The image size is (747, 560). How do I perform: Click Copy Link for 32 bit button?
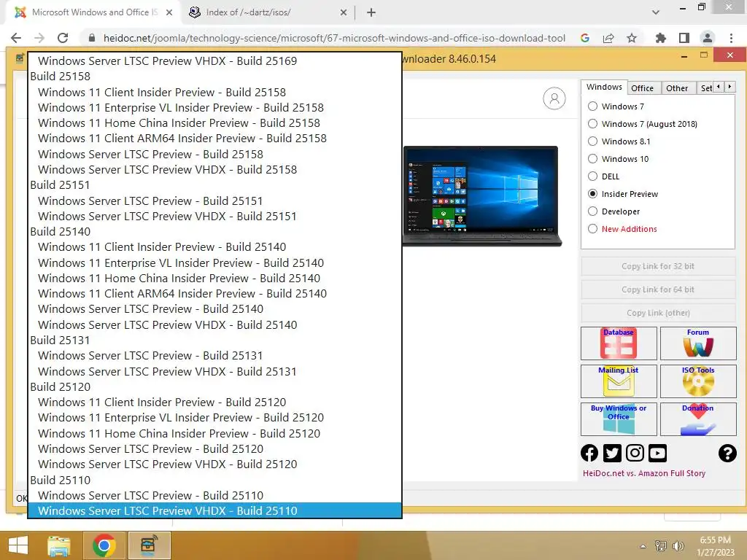[x=658, y=266]
